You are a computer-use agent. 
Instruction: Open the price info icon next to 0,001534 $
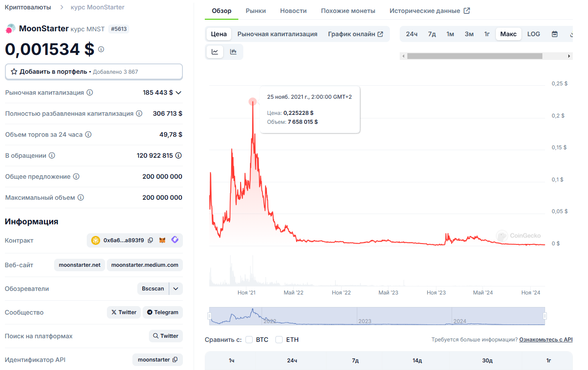coord(101,49)
